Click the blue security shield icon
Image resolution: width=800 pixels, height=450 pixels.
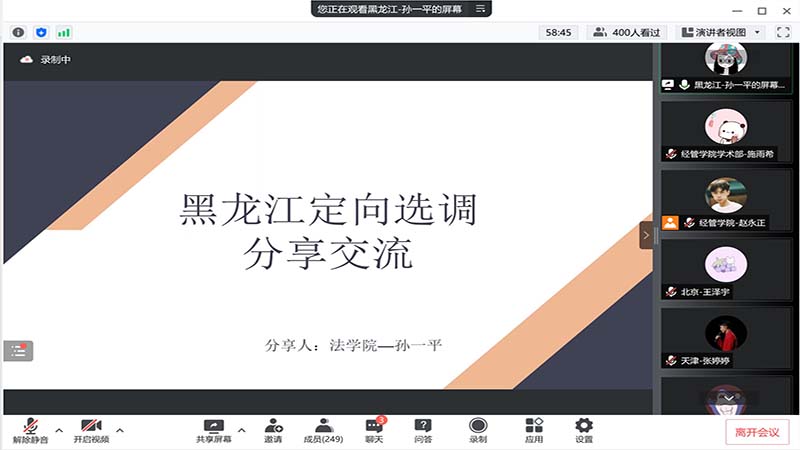tap(41, 33)
